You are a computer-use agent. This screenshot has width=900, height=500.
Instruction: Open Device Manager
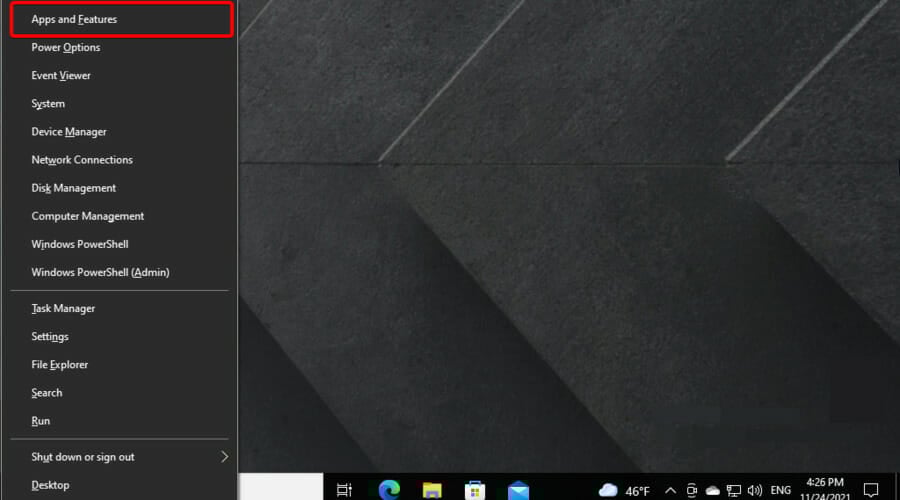point(121,132)
